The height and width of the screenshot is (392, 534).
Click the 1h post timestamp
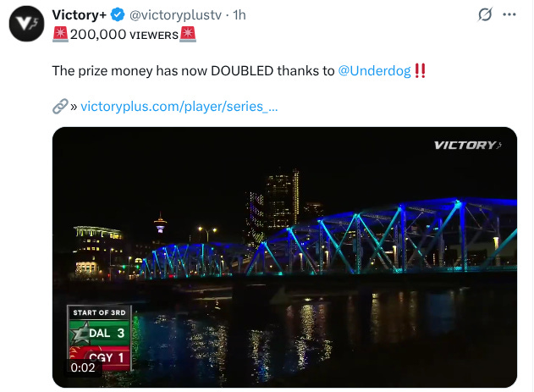tap(239, 15)
